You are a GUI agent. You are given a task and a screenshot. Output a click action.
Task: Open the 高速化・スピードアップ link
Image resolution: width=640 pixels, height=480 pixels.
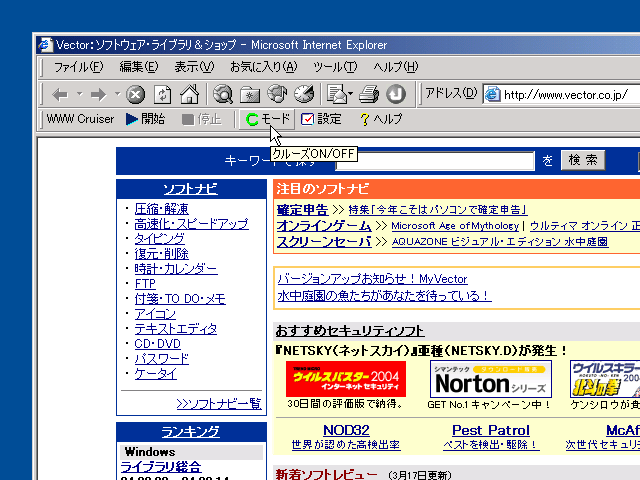[x=191, y=224]
